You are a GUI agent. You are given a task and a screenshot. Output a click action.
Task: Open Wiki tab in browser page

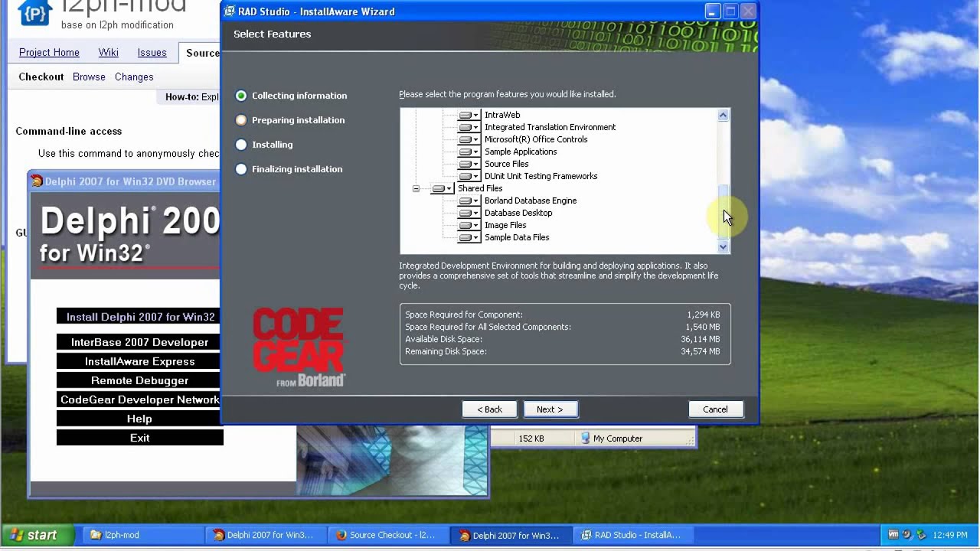[108, 52]
